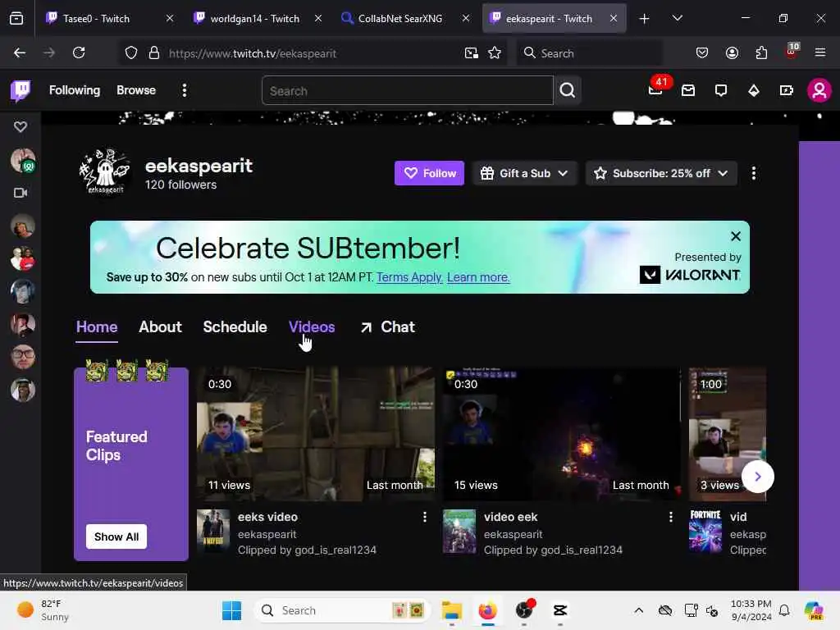This screenshot has height=630, width=840.
Task: Open Prime loot crown icon with 41 badge
Action: (655, 90)
